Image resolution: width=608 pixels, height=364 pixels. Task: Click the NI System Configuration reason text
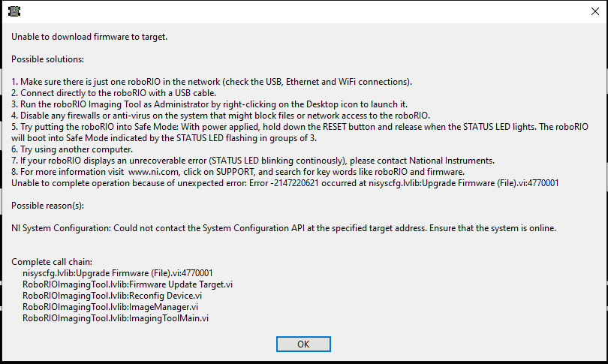[284, 228]
